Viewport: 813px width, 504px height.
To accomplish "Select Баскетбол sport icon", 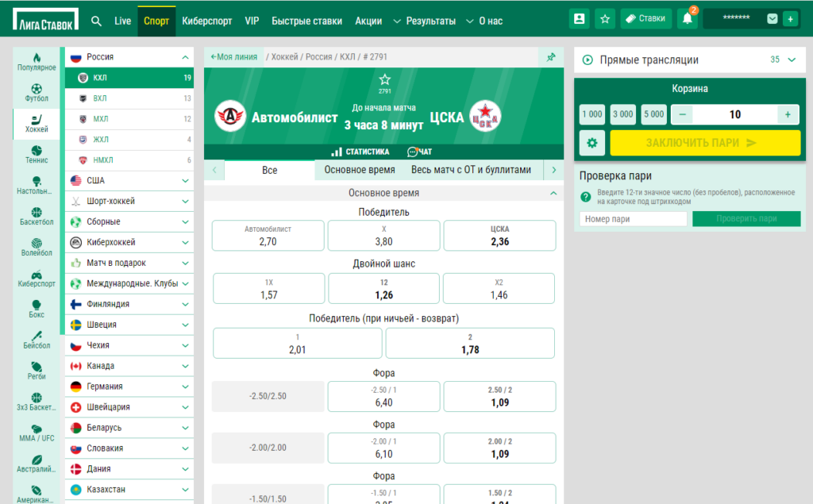I will coord(37,217).
